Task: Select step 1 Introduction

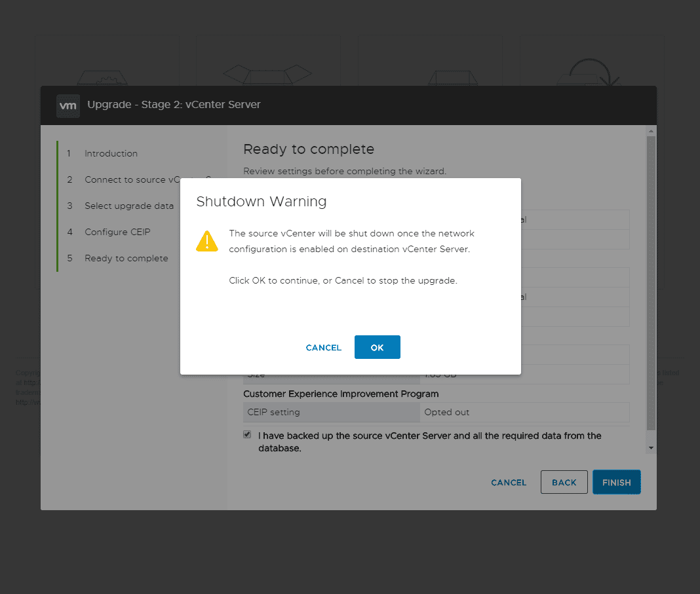Action: [x=111, y=153]
